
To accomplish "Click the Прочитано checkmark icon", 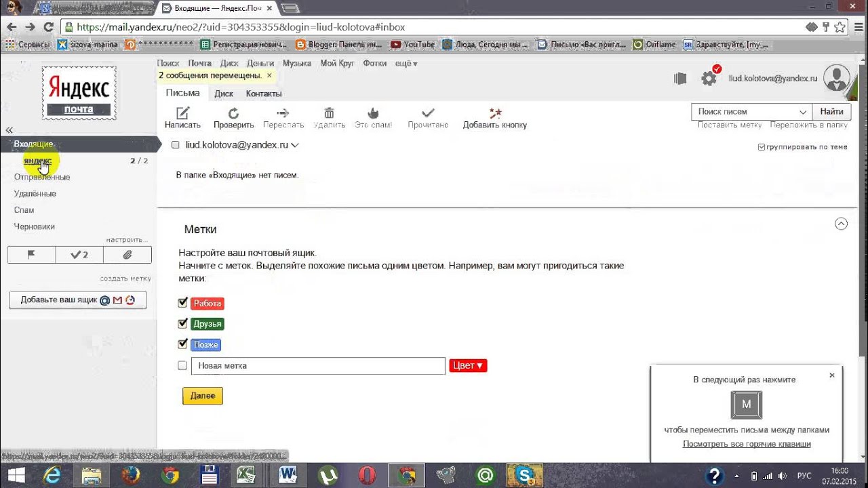I will [x=428, y=113].
